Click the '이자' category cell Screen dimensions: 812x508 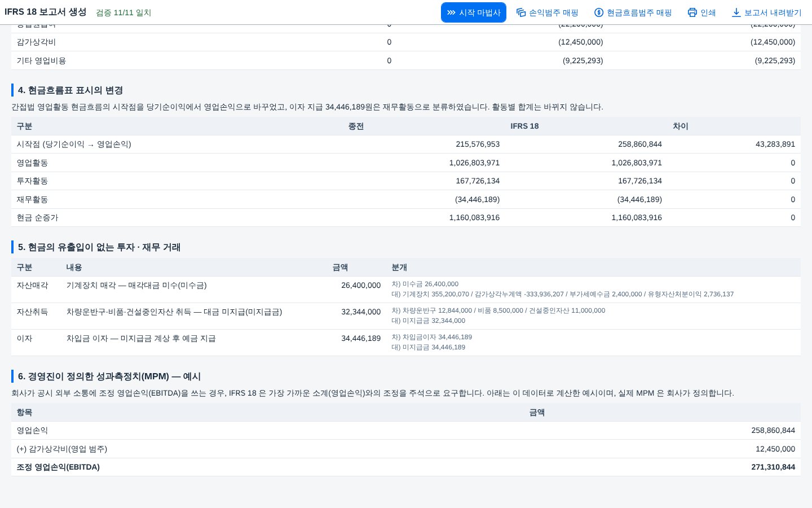[24, 339]
